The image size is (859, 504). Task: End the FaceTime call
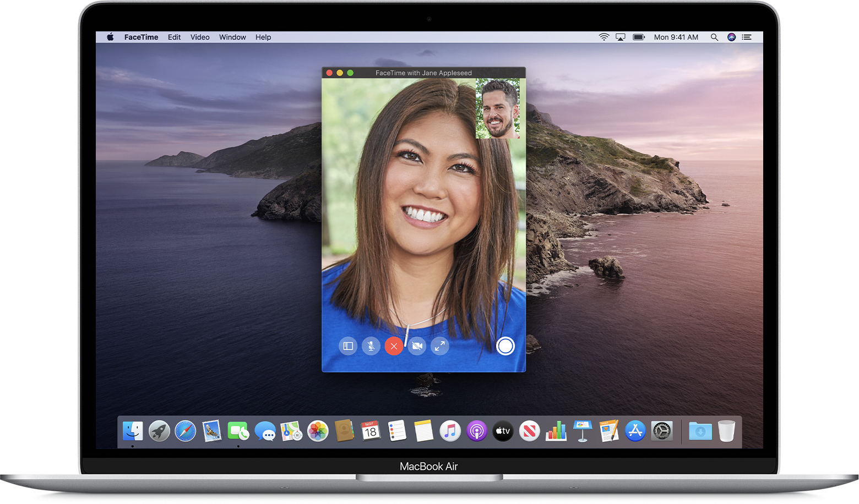coord(394,346)
